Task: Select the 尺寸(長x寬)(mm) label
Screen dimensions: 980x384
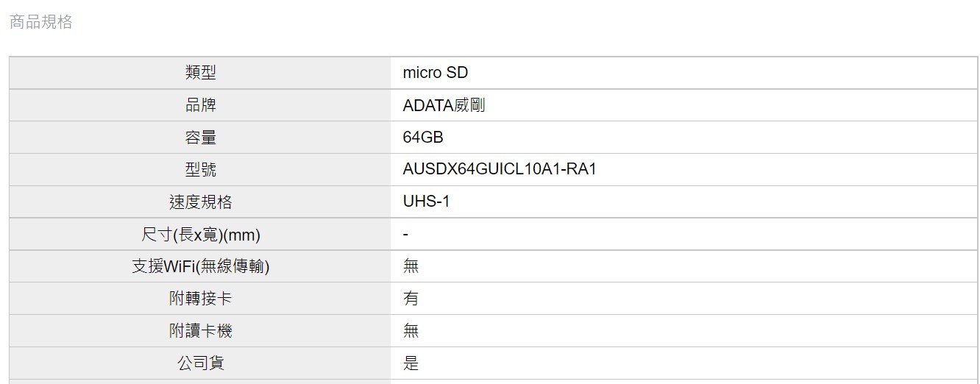Action: point(201,235)
